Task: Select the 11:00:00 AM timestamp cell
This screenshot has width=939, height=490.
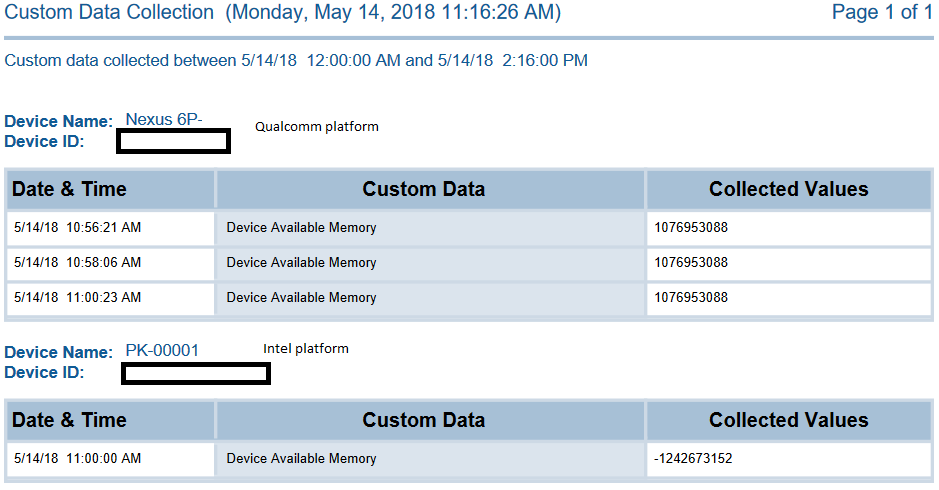Action: click(78, 459)
